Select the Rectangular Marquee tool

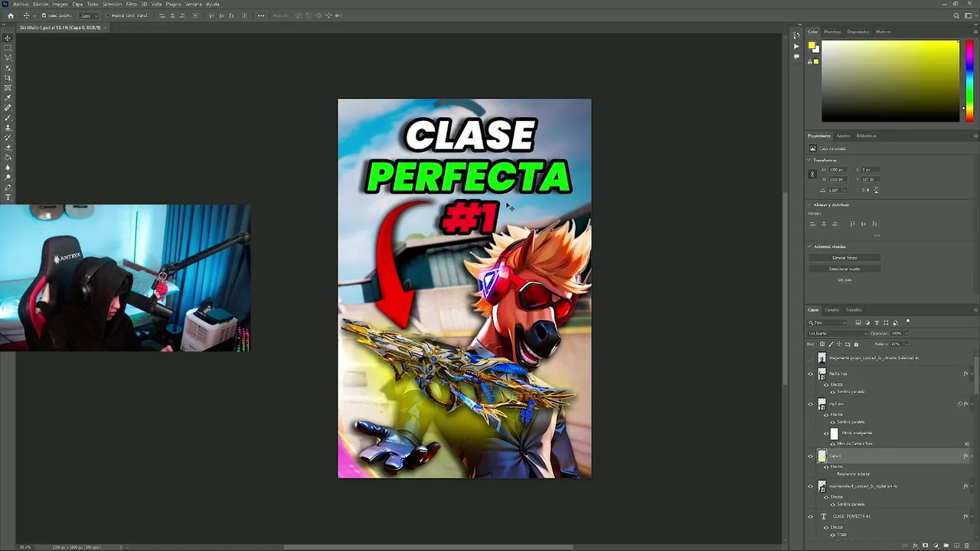pos(8,47)
